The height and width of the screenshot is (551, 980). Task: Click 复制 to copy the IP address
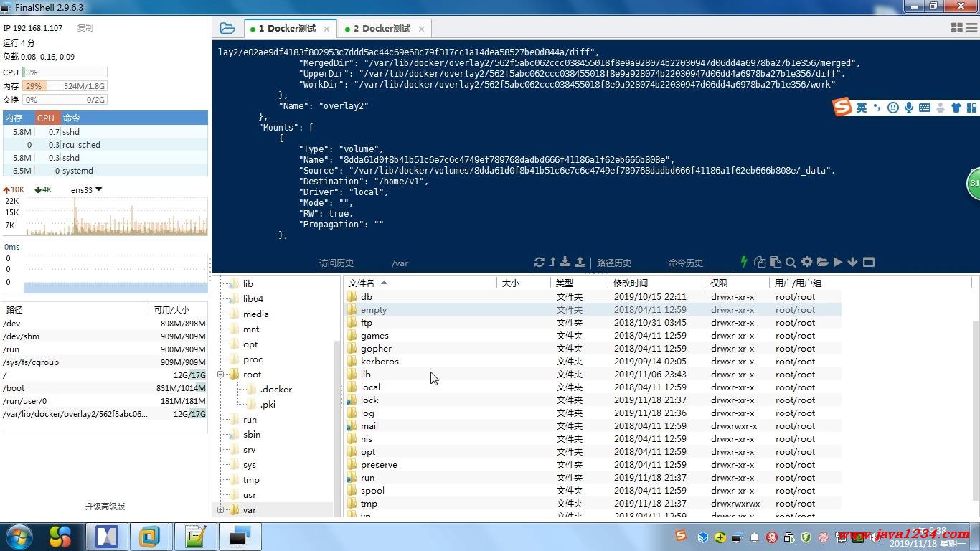(85, 28)
